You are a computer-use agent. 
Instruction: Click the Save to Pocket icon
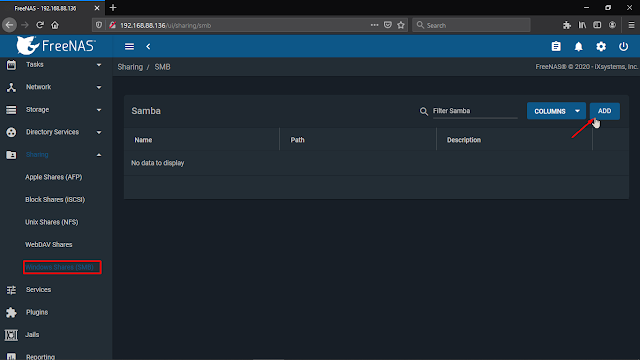point(388,25)
